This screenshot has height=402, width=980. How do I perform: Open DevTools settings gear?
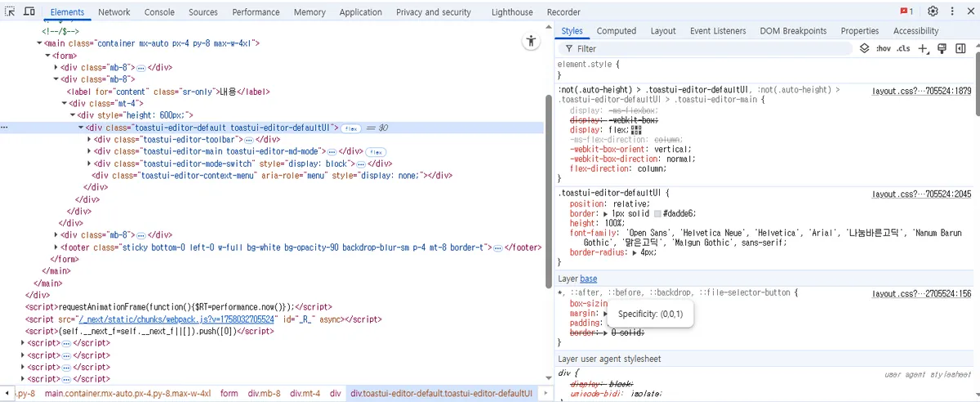[933, 11]
